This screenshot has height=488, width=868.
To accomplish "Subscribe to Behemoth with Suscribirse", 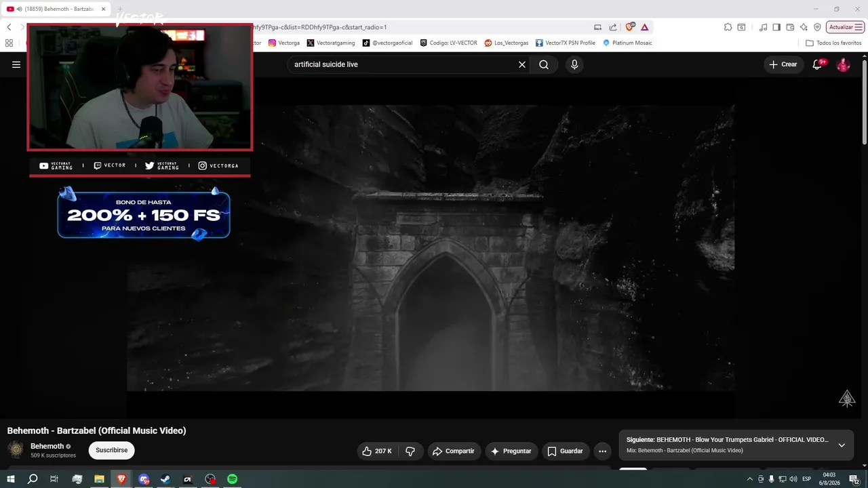I will tap(112, 450).
